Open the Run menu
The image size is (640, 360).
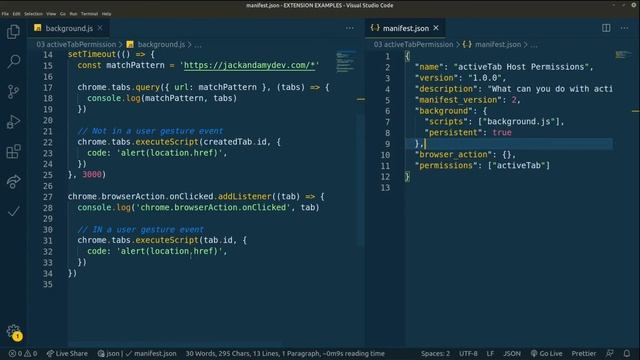click(73, 14)
